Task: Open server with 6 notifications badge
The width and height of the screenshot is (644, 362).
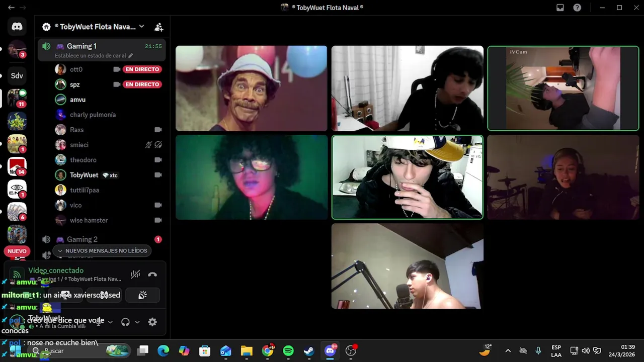Action: click(17, 212)
